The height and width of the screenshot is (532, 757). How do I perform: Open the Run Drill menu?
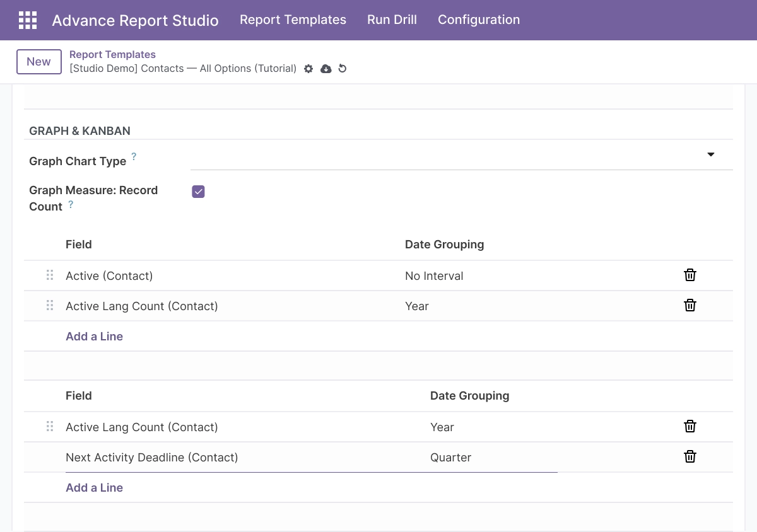[x=392, y=20]
